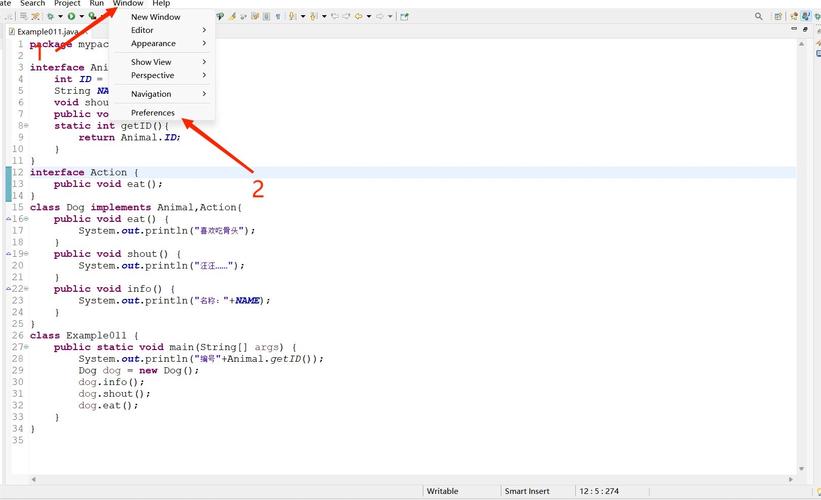Open the Editor submenu
This screenshot has width=821, height=500.
coord(142,30)
